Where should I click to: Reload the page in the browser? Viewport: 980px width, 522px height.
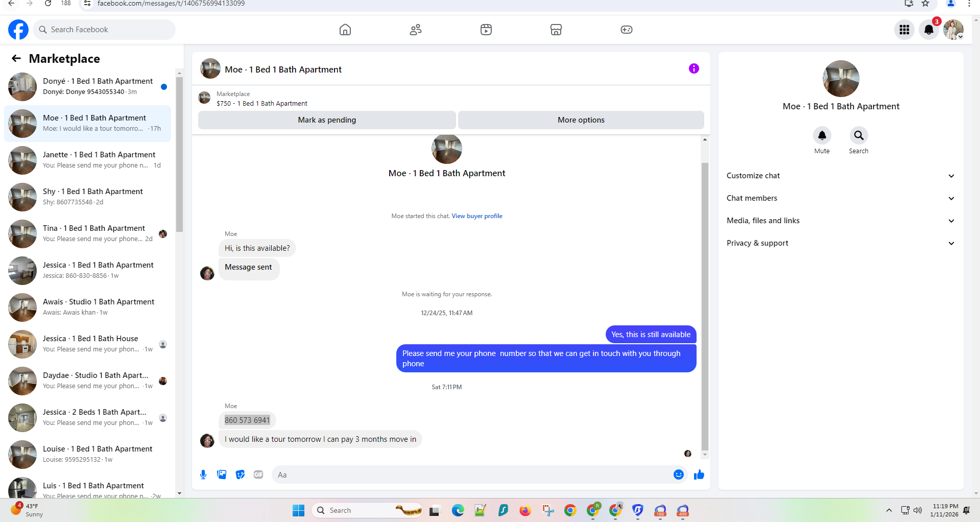point(47,4)
